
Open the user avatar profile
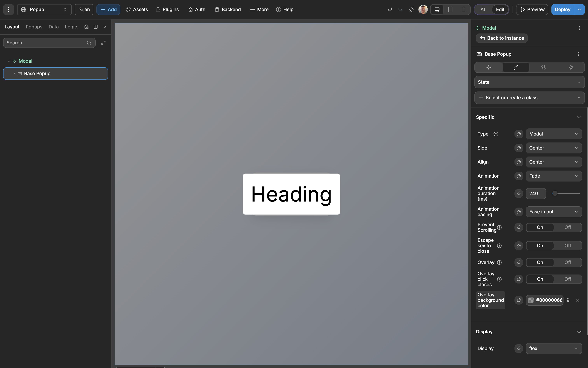(x=423, y=10)
